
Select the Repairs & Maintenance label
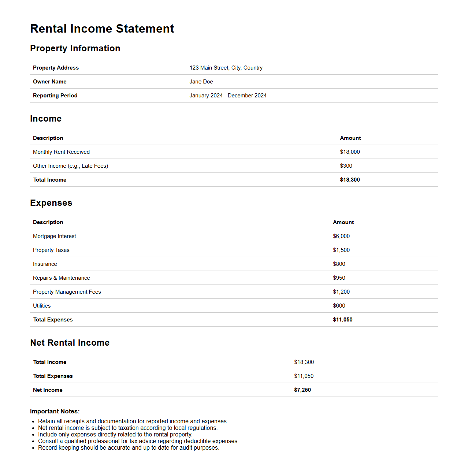pos(61,278)
